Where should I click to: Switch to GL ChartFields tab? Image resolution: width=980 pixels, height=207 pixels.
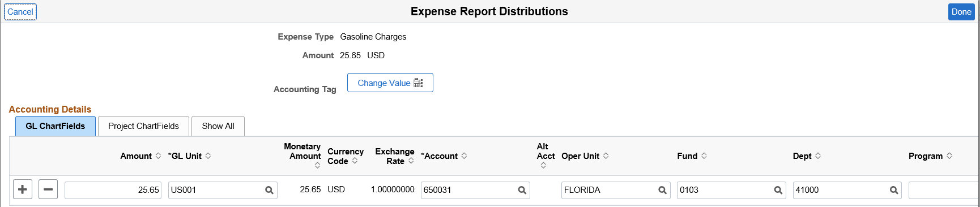(56, 126)
